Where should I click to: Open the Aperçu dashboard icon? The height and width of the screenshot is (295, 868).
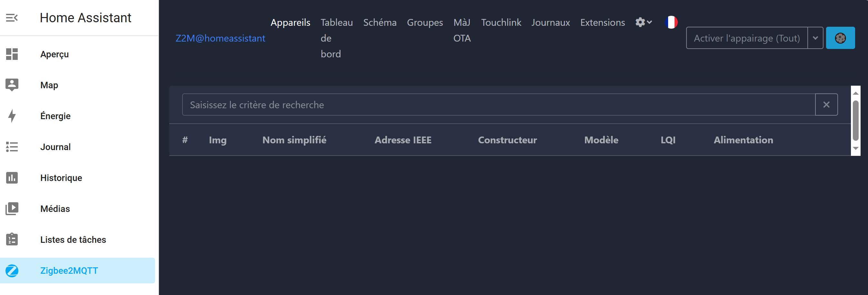[12, 54]
